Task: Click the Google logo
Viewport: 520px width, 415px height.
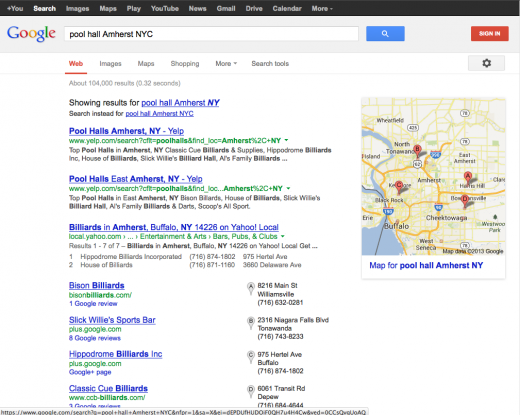Action: (x=31, y=33)
